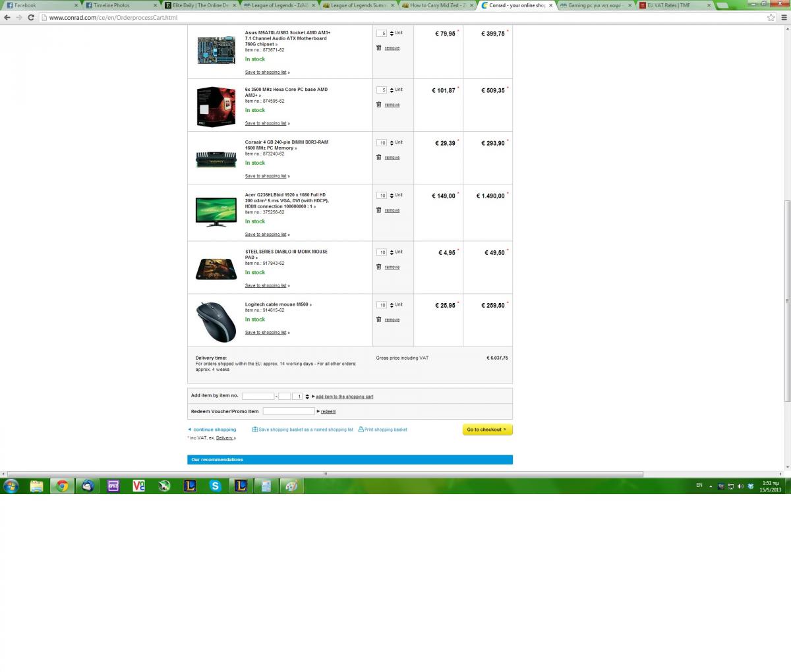This screenshot has width=791, height=672.
Task: Open the Corsair RAM thumbnail
Action: click(x=216, y=159)
